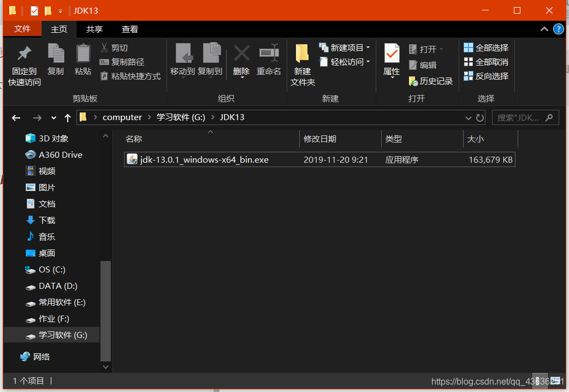
Task: Click the properties checkmark in title bar
Action: click(x=34, y=11)
